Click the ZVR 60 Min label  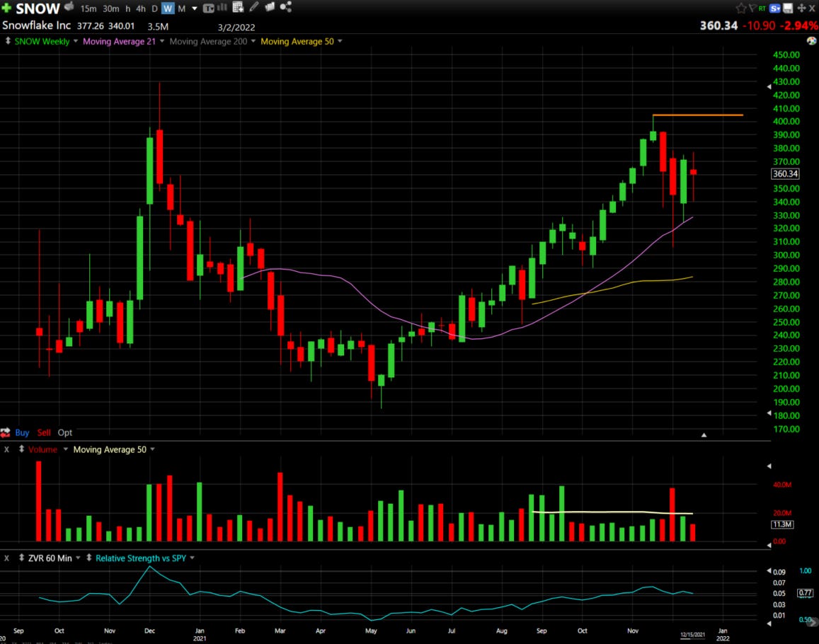tap(50, 558)
